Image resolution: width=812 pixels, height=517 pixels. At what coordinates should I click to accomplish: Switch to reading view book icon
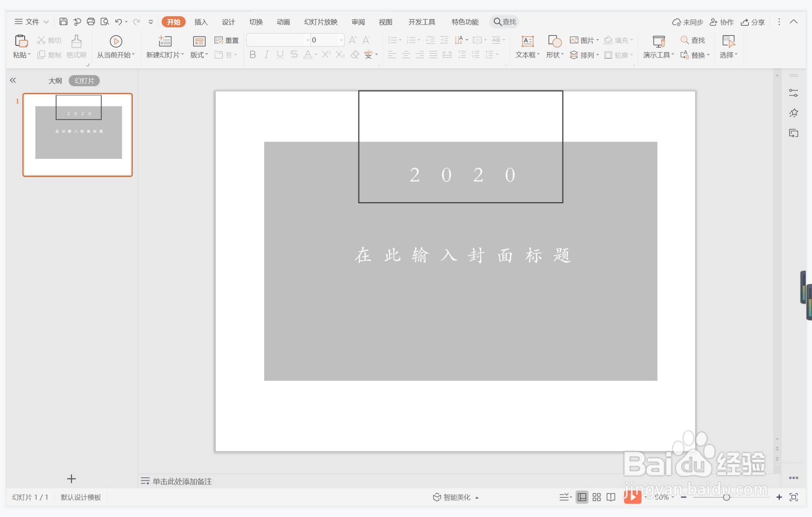coord(611,497)
